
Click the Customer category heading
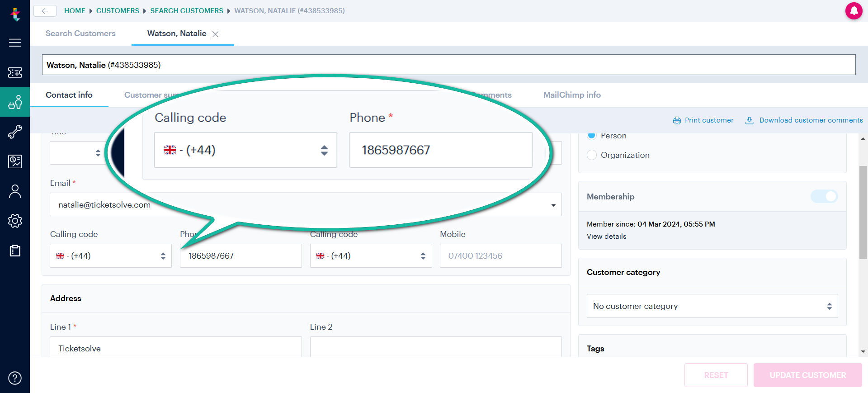click(623, 272)
